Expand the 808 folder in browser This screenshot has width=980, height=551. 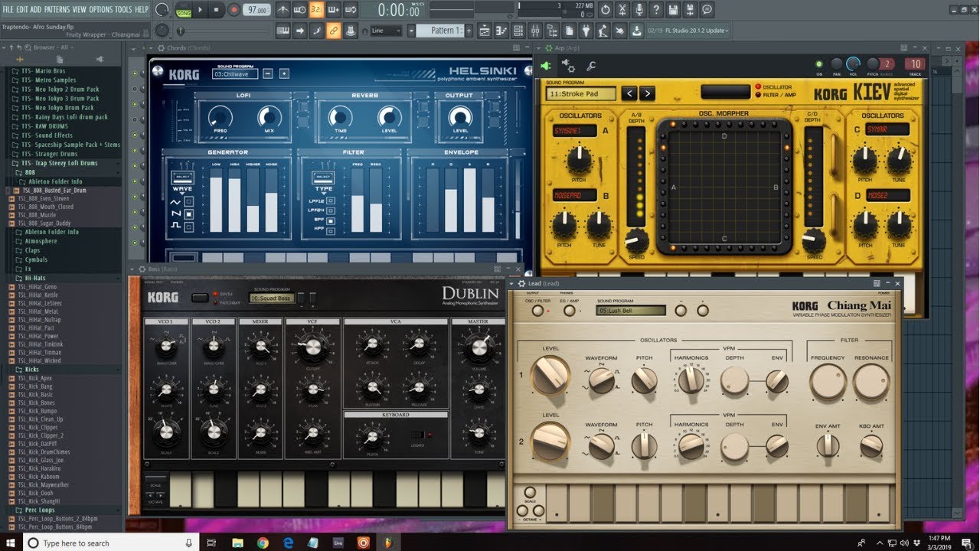pyautogui.click(x=31, y=172)
